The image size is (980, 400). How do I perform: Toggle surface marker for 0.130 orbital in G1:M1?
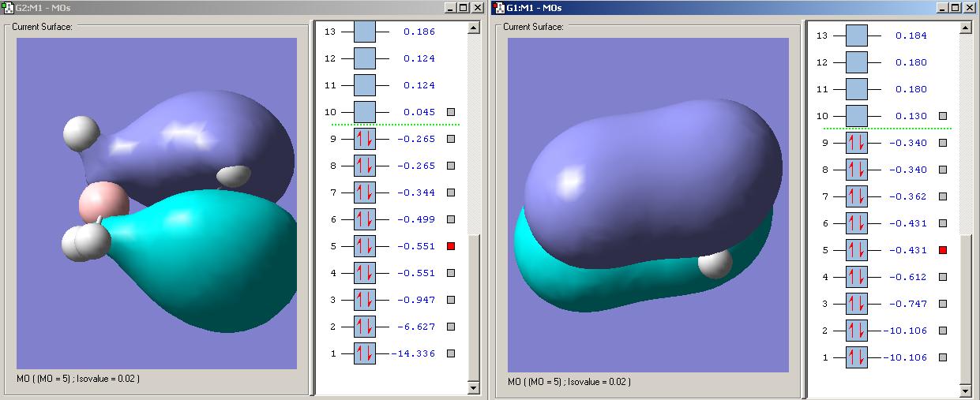pos(943,116)
